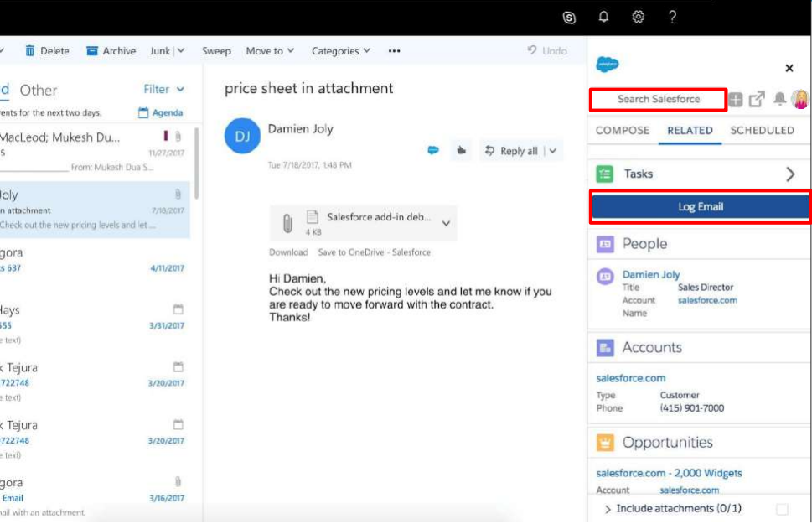The width and height of the screenshot is (812, 524).
Task: Click the plus icon beside Search Salesforce
Action: click(735, 100)
